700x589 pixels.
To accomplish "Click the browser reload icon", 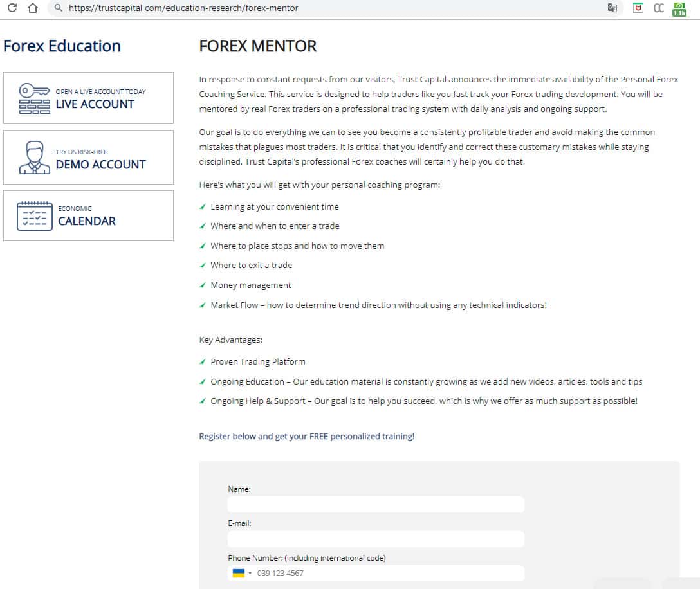I will tap(12, 8).
